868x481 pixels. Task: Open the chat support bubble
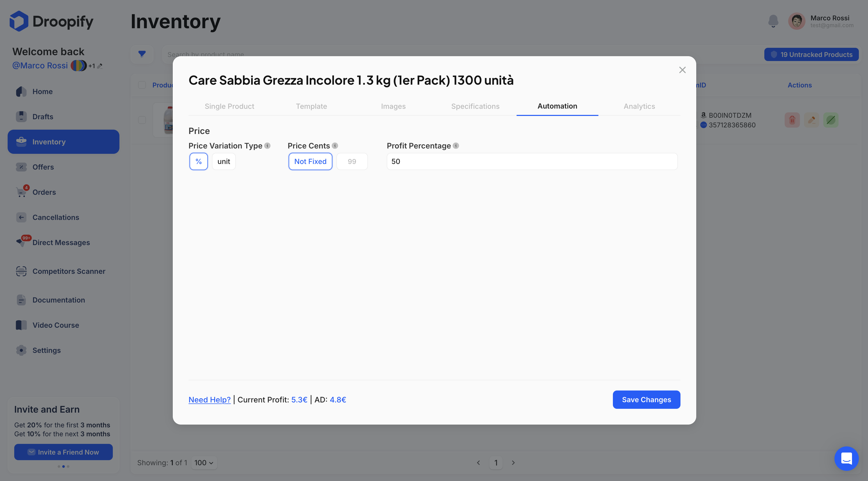click(x=846, y=458)
